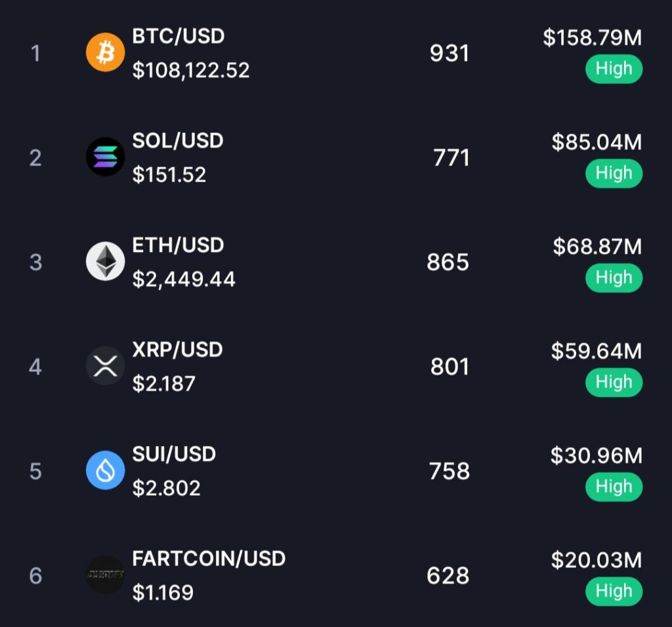Viewport: 672px width, 627px height.
Task: Select the SUI/USD pair name
Action: pyautogui.click(x=174, y=454)
